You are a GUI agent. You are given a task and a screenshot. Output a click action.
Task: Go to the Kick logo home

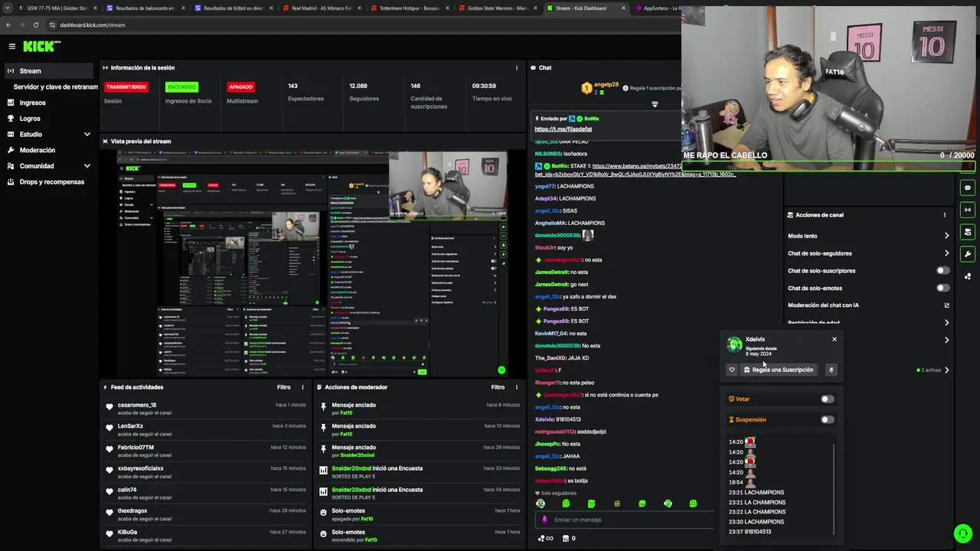pyautogui.click(x=41, y=47)
